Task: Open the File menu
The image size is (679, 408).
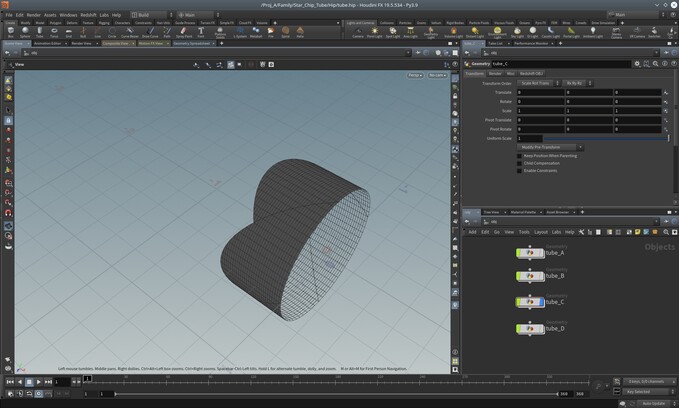Action: (x=9, y=15)
